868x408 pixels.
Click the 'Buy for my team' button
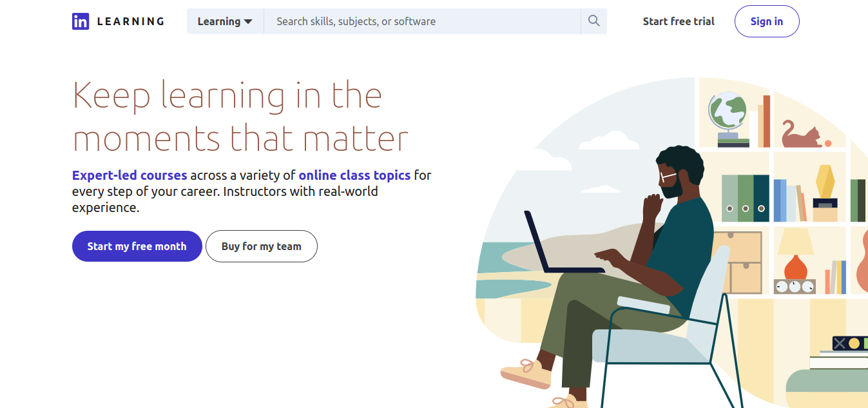tap(262, 246)
